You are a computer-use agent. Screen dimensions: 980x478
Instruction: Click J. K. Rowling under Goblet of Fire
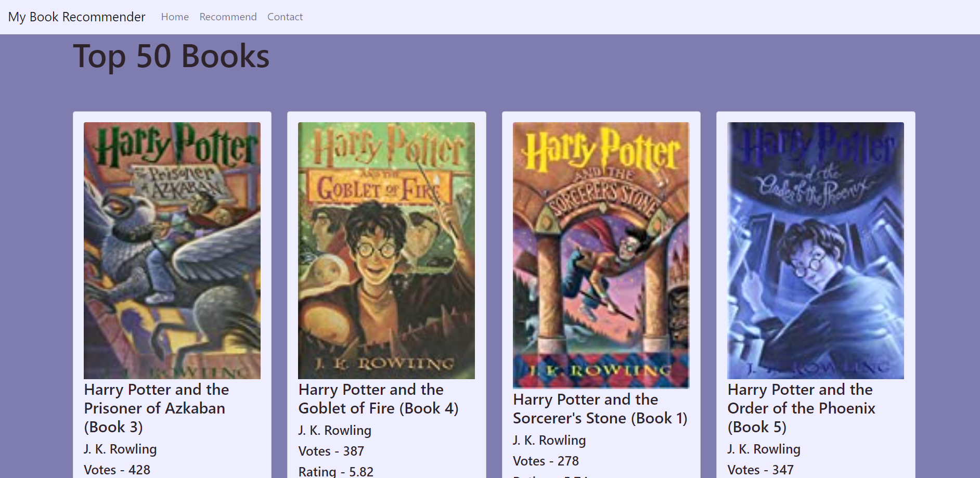pyautogui.click(x=334, y=430)
